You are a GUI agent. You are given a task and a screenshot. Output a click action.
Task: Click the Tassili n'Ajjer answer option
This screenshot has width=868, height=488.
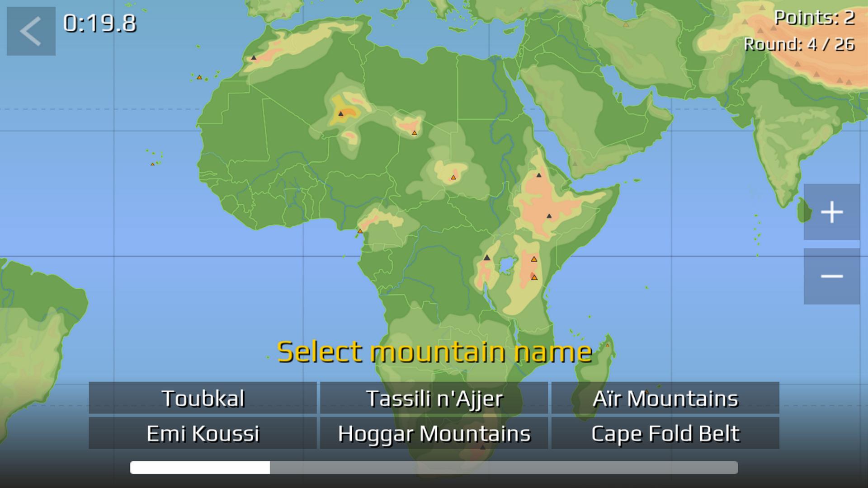pyautogui.click(x=434, y=398)
